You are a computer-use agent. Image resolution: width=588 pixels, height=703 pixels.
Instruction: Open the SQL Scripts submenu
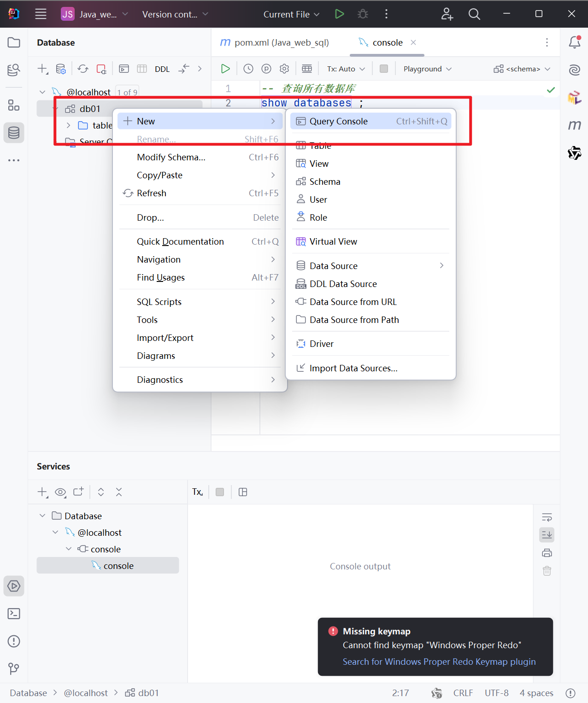pos(200,302)
